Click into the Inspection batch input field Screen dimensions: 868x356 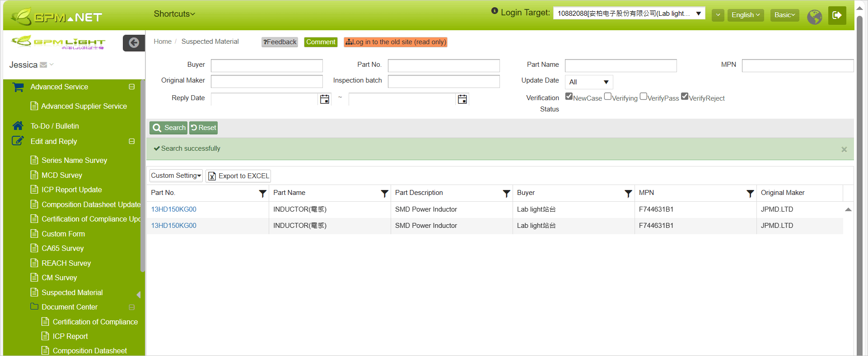coord(443,81)
